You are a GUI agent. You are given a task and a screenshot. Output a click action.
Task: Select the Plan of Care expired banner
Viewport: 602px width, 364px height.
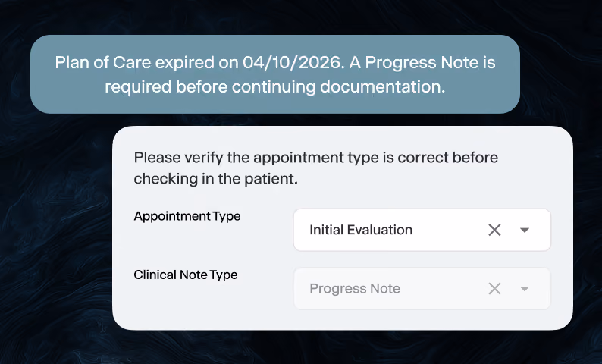click(x=275, y=74)
